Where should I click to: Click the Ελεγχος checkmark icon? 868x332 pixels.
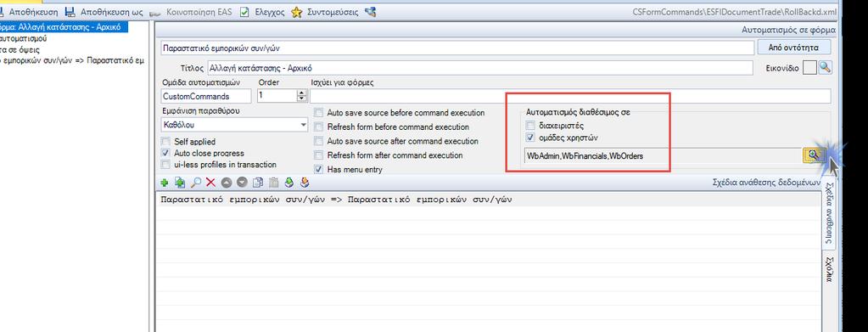pos(244,12)
